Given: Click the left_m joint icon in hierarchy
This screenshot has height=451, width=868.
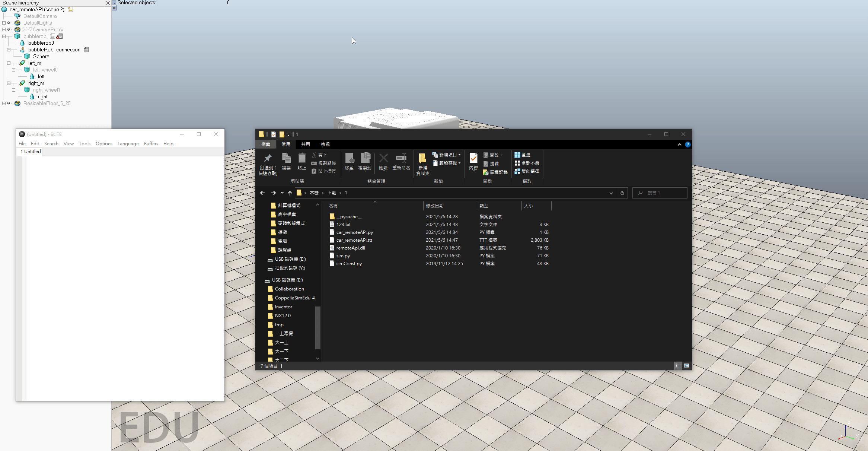Looking at the screenshot, I should [22, 63].
